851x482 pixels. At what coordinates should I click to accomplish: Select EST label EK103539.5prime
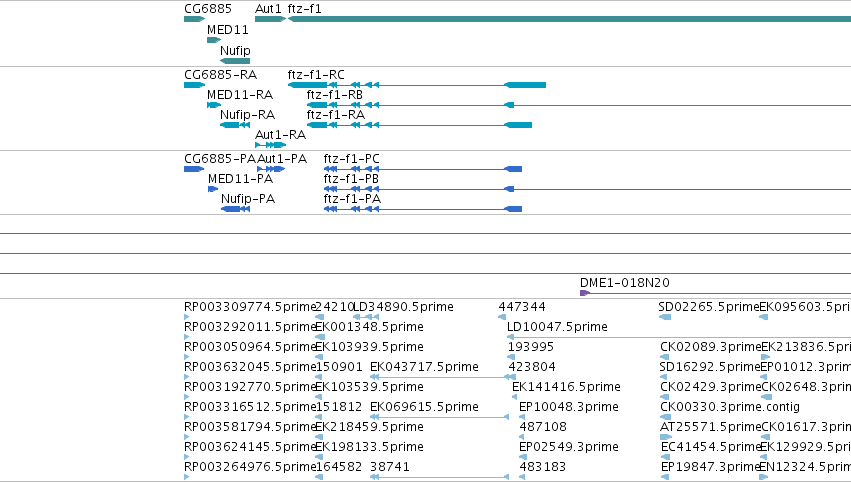tap(369, 388)
